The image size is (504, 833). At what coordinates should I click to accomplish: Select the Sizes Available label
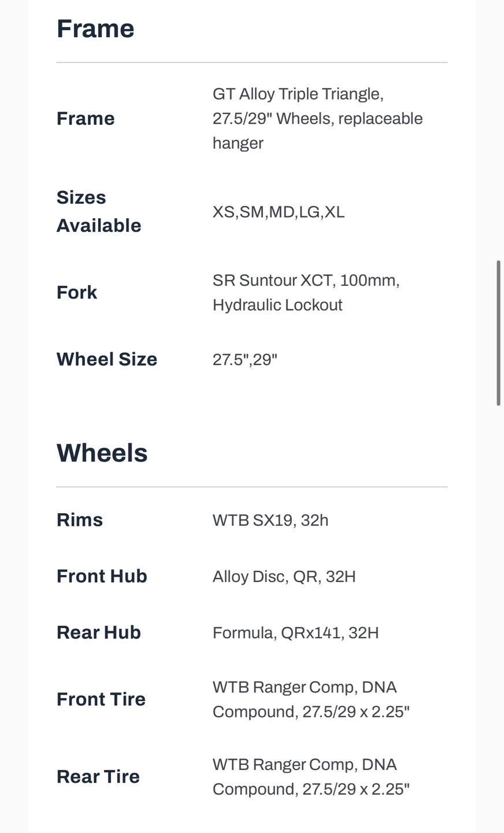pyautogui.click(x=99, y=211)
